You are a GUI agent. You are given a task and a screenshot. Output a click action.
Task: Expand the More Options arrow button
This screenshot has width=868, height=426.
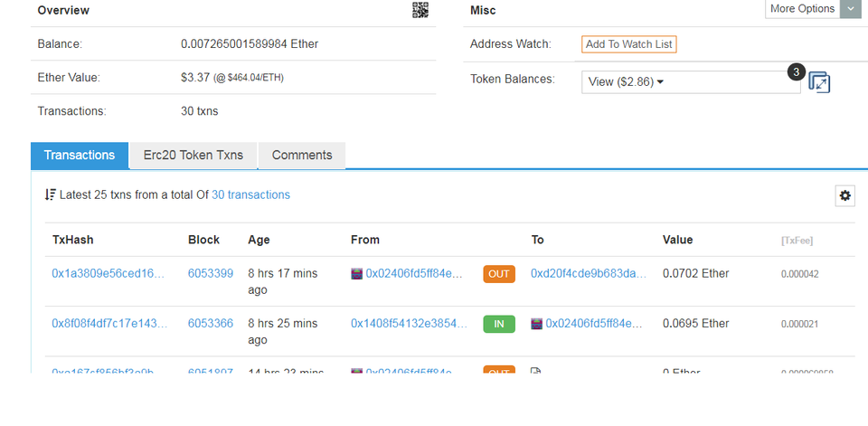pyautogui.click(x=851, y=9)
